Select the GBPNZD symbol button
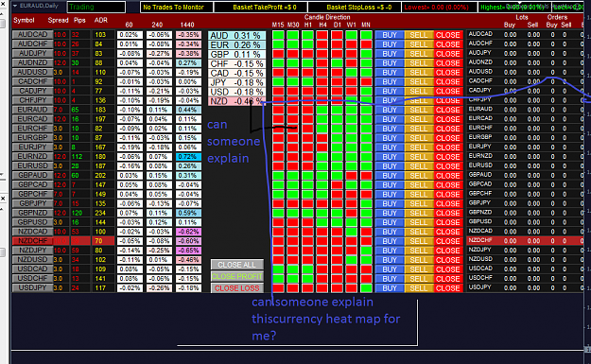The image size is (591, 364). click(x=32, y=213)
